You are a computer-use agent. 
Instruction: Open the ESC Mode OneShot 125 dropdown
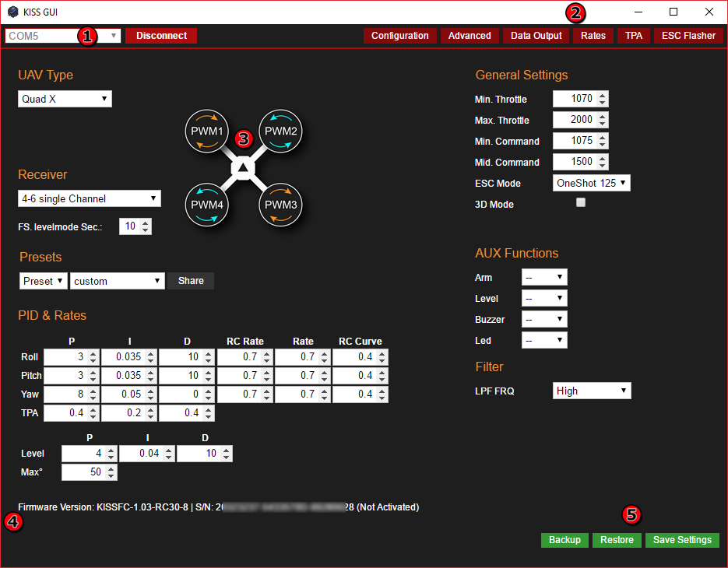tap(591, 184)
